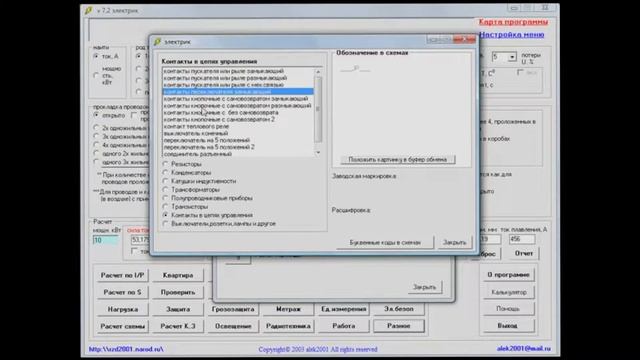Click 'Радиотехника' button

tap(288, 327)
